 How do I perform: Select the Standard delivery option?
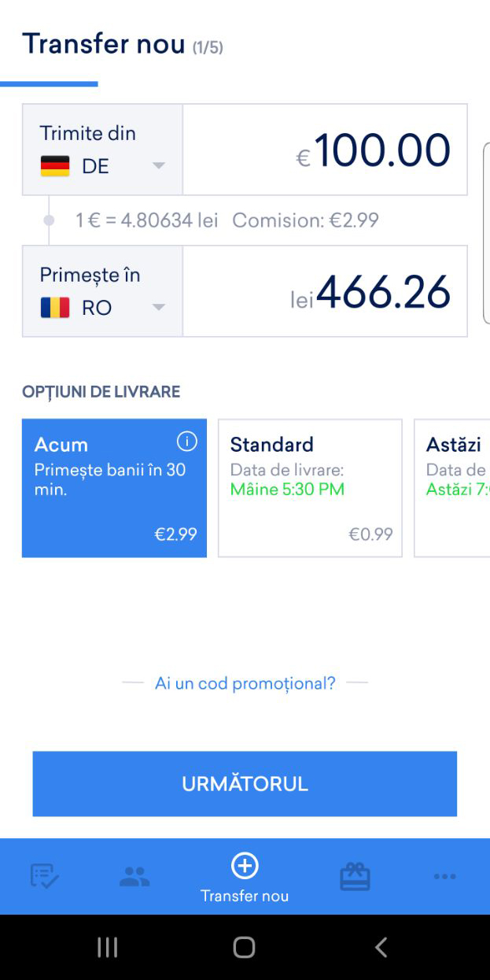coord(310,488)
